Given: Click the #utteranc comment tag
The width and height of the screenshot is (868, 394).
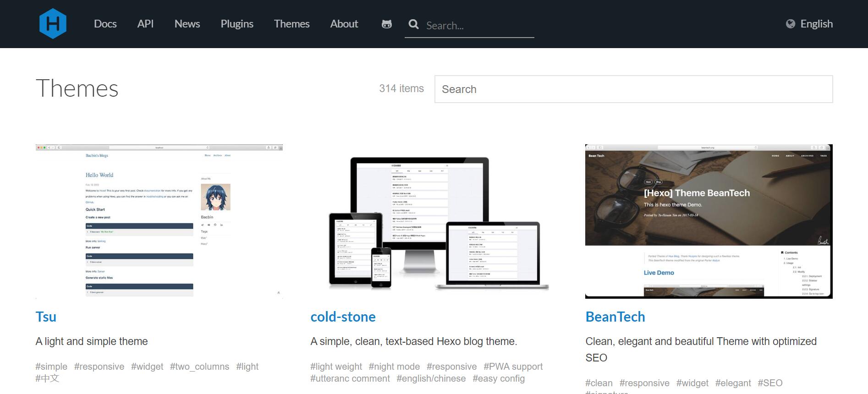Looking at the screenshot, I should 350,378.
